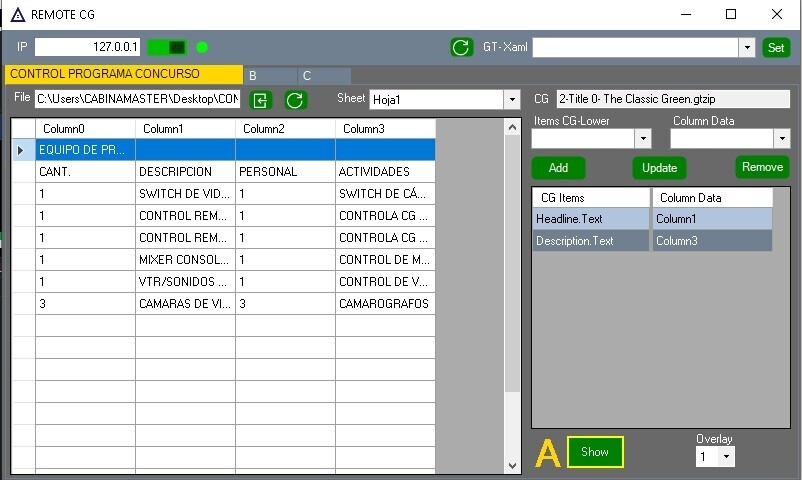Expand the GT-Xaml dropdown

click(x=746, y=47)
